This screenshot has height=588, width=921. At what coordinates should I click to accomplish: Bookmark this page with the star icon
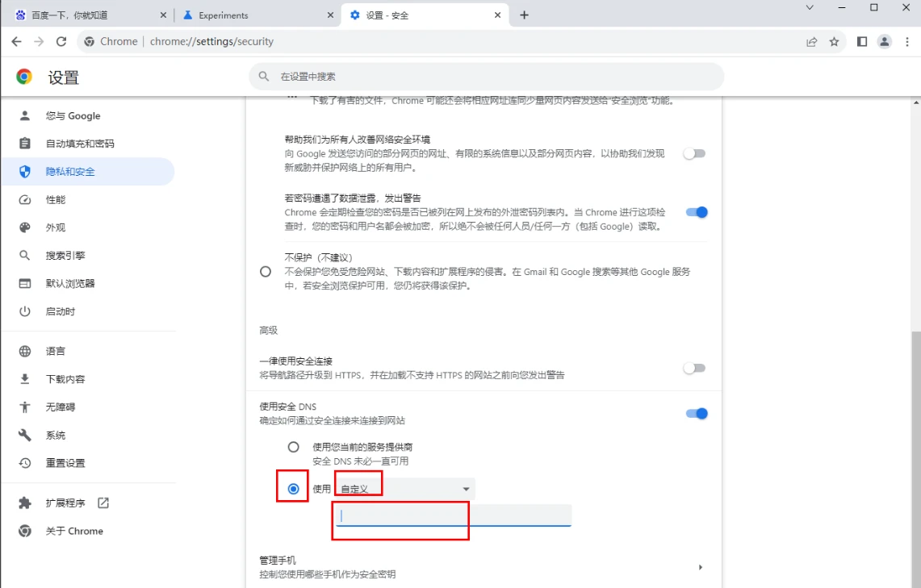click(x=834, y=42)
